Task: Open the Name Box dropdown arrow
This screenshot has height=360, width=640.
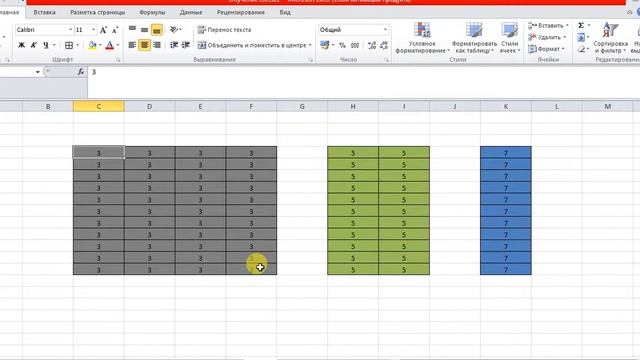Action: (38, 72)
